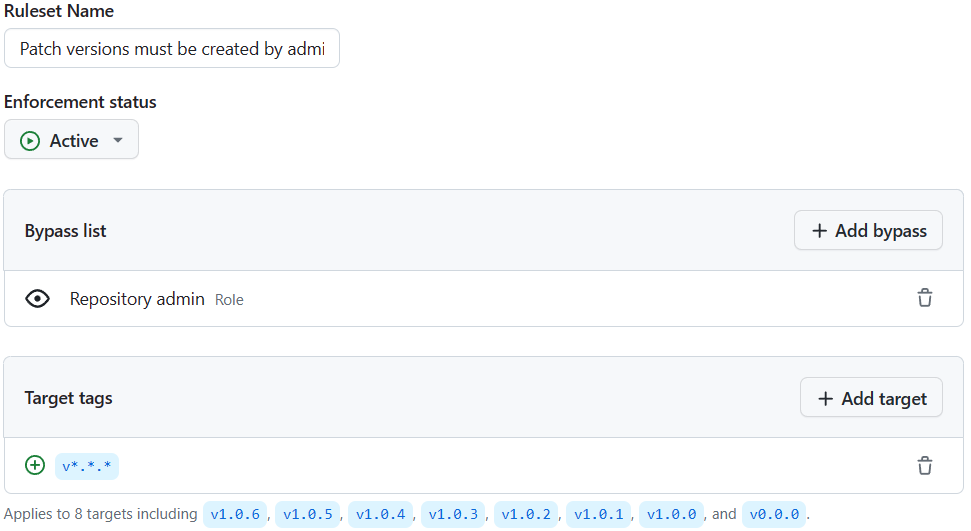The image size is (971, 531).
Task: Click the plus icon in Add target
Action: tap(825, 398)
